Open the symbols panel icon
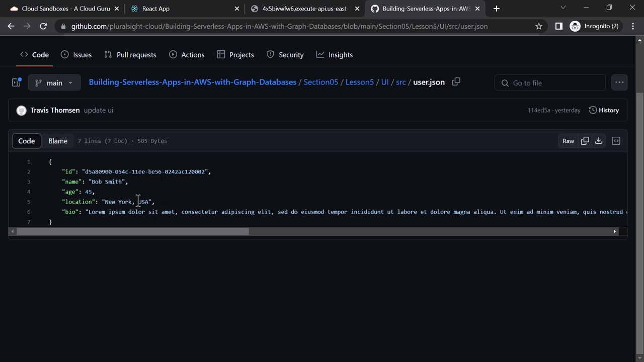644x362 pixels. (x=616, y=141)
